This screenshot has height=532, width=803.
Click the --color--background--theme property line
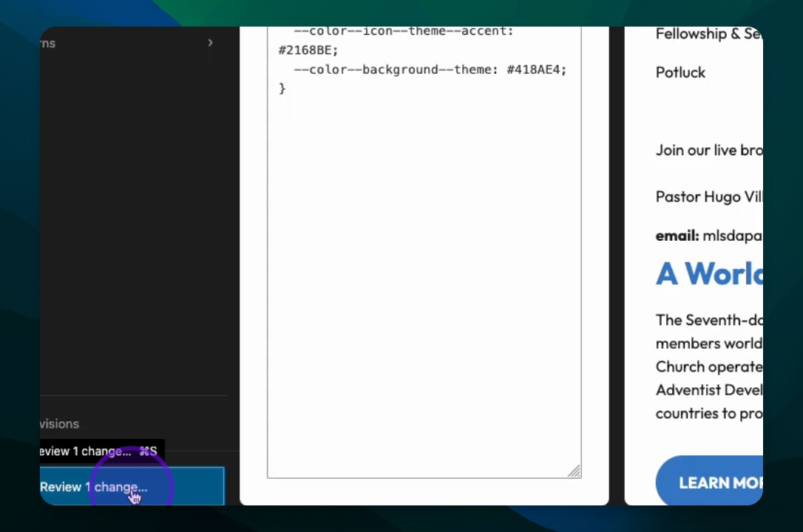(430, 69)
